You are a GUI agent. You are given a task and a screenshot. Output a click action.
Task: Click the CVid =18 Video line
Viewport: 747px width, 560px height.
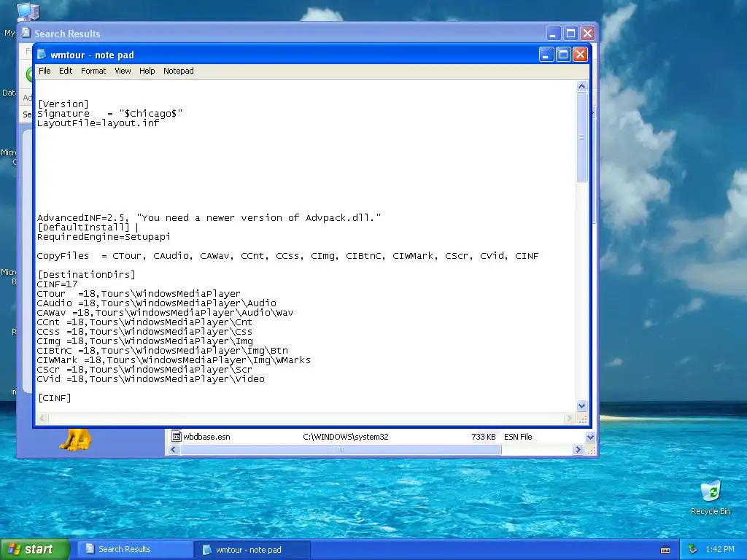tap(150, 379)
